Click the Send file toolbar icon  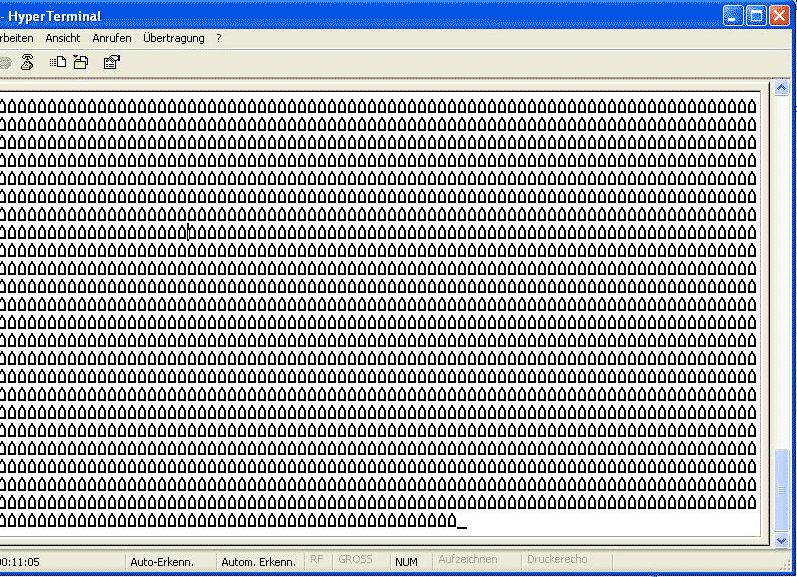(x=58, y=62)
